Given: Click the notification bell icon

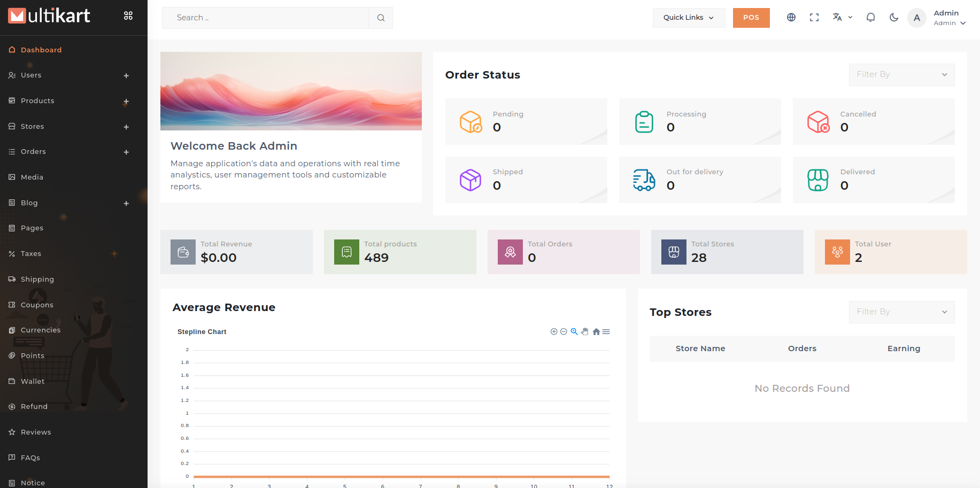Looking at the screenshot, I should (870, 18).
